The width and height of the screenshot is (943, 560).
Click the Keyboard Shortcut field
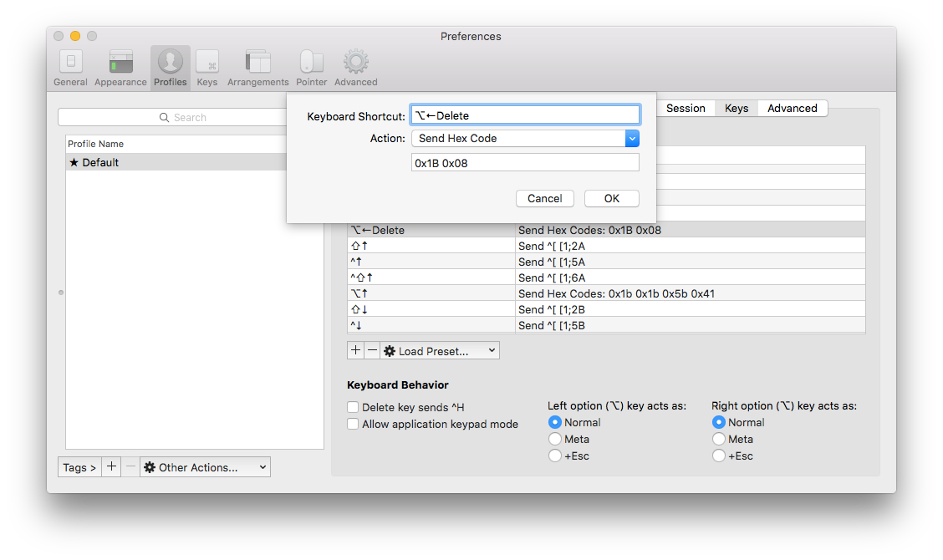point(525,115)
